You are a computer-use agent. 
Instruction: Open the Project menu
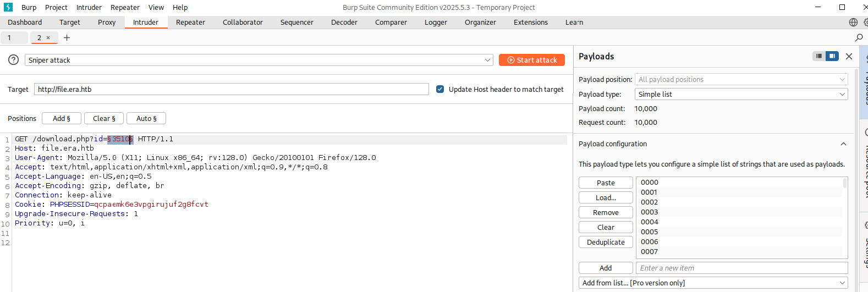(x=56, y=7)
